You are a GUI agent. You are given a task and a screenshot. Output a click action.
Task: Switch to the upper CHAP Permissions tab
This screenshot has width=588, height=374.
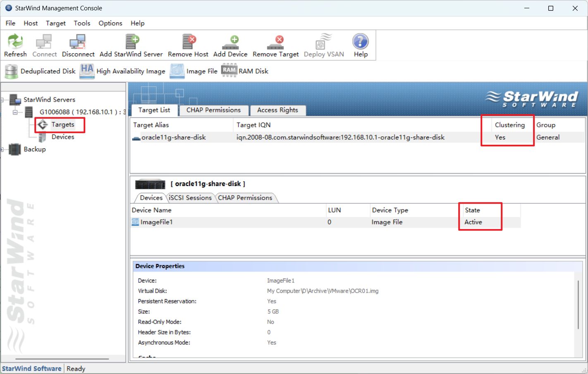(x=214, y=110)
